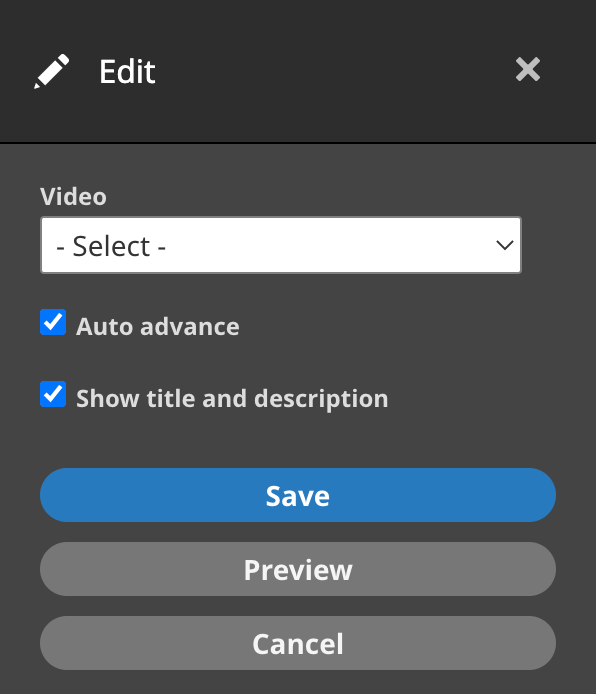Screen dimensions: 596x694
Task: Save the video settings
Action: coord(298,495)
